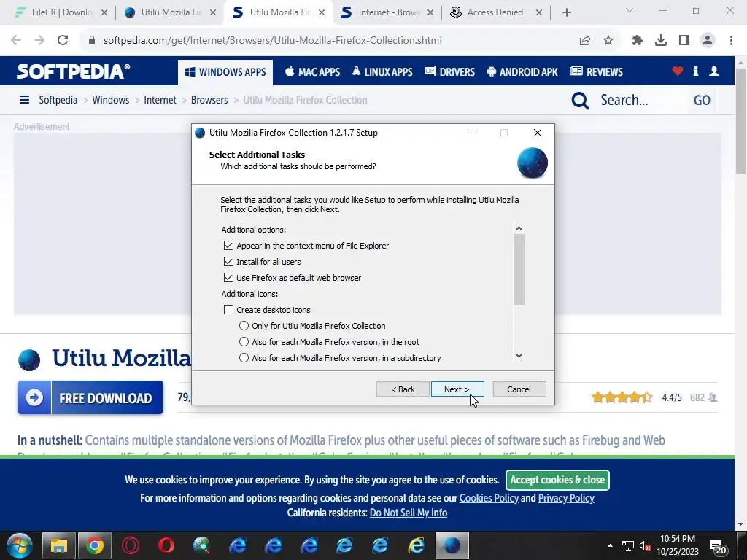Switch to the Access Denied tab
Screen dimensions: 747x560
coord(495,12)
